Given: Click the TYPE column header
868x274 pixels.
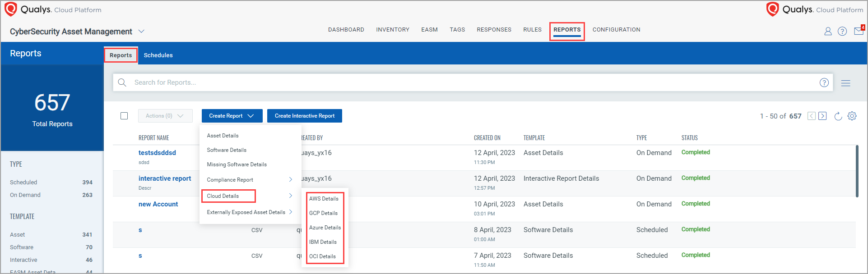Looking at the screenshot, I should point(641,138).
